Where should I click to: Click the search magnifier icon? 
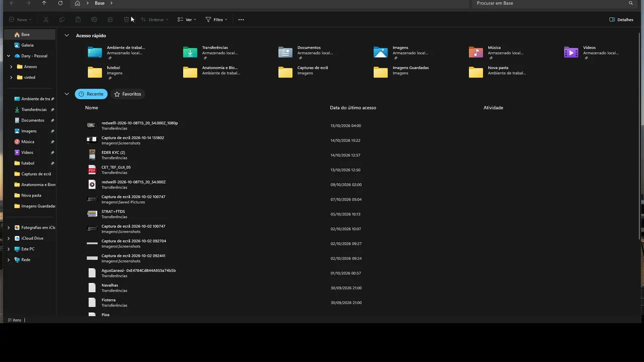(631, 3)
